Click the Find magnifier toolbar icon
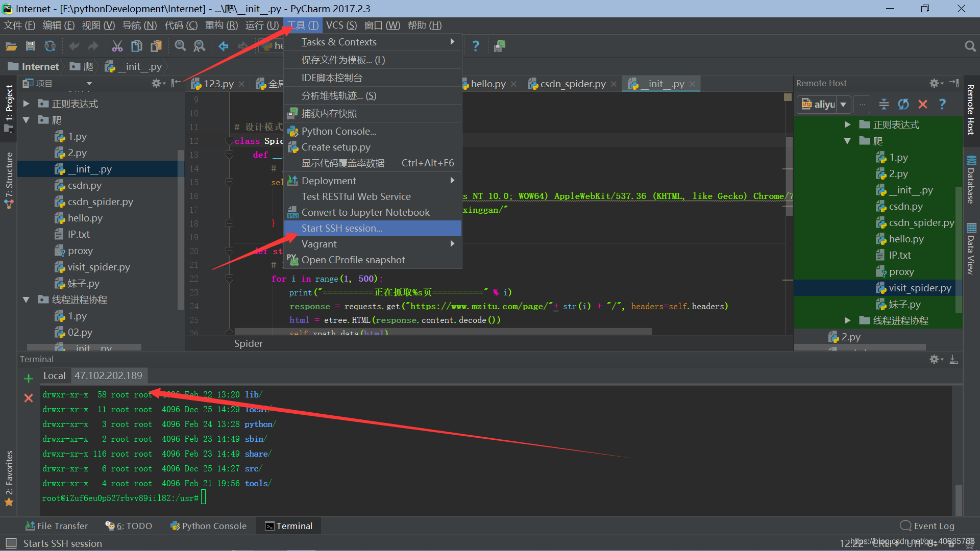The image size is (980, 551). [180, 46]
